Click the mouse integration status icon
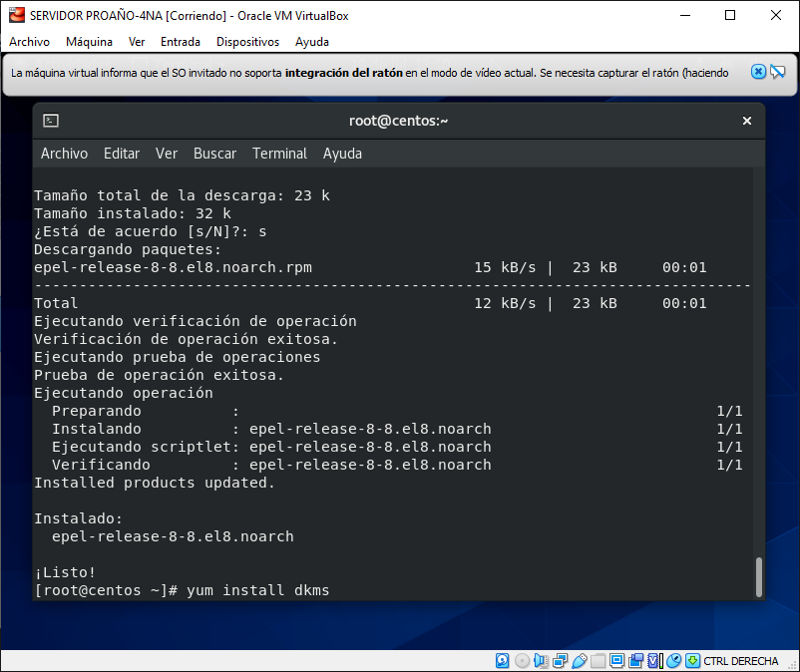 pyautogui.click(x=674, y=661)
